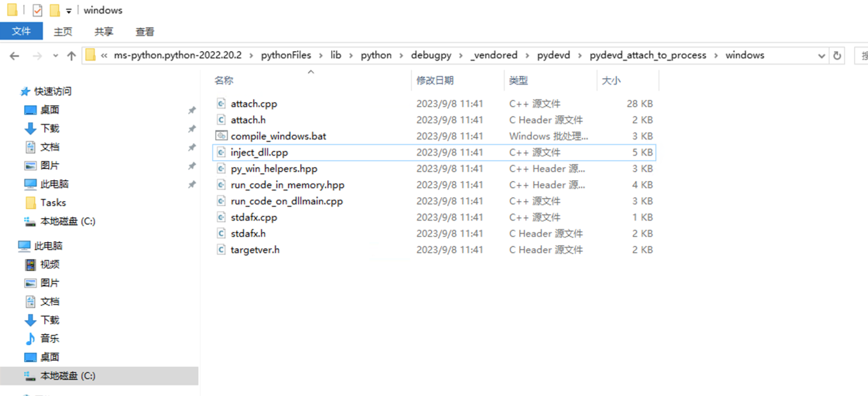Select Local Disk (C:) in navigation pane
This screenshot has height=396, width=868.
coord(68,376)
